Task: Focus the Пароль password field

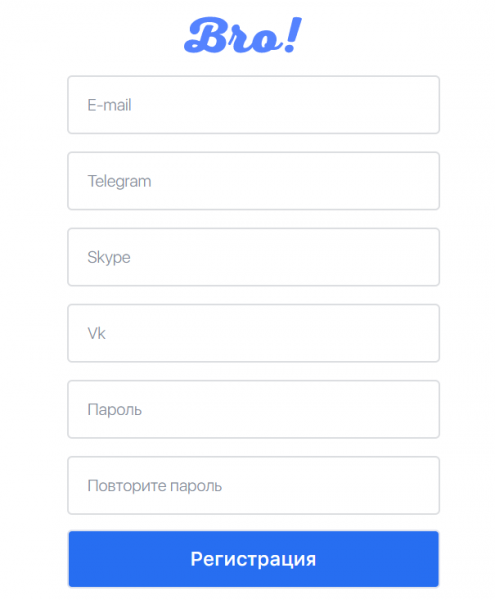Action: click(x=253, y=409)
